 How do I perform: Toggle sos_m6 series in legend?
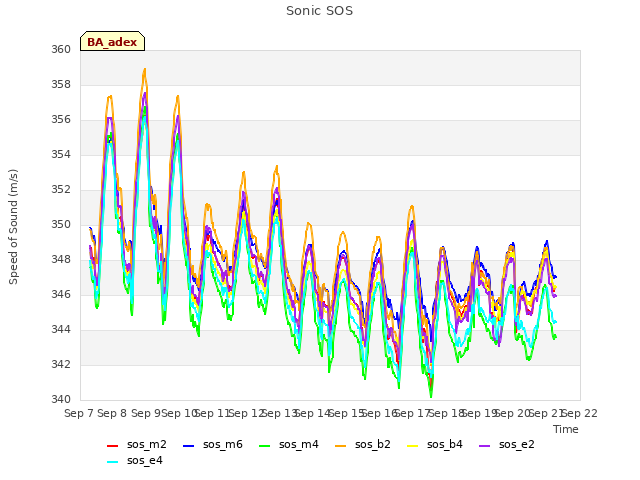click(x=213, y=444)
